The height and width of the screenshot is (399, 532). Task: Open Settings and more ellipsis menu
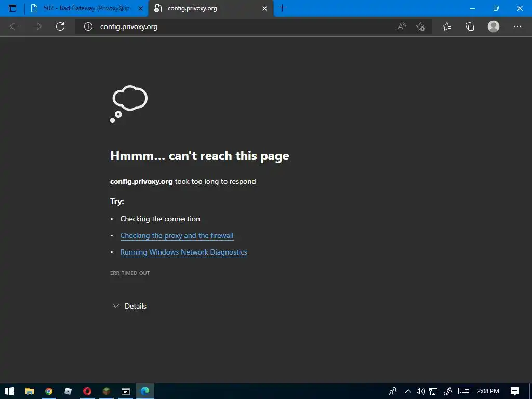[x=517, y=26]
